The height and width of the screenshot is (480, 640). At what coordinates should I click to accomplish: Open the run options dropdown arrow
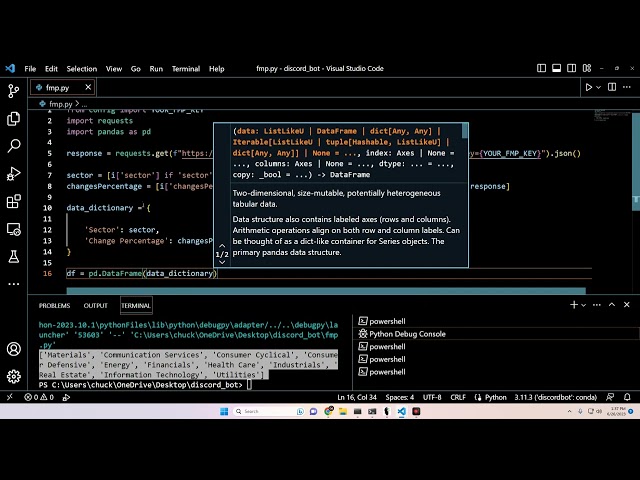[598, 87]
